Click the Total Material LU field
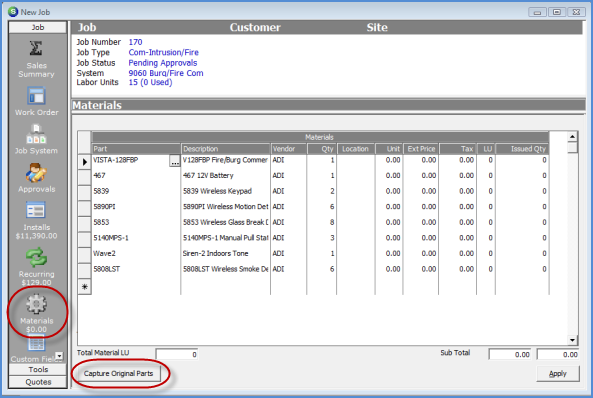The image size is (593, 398). point(177,354)
